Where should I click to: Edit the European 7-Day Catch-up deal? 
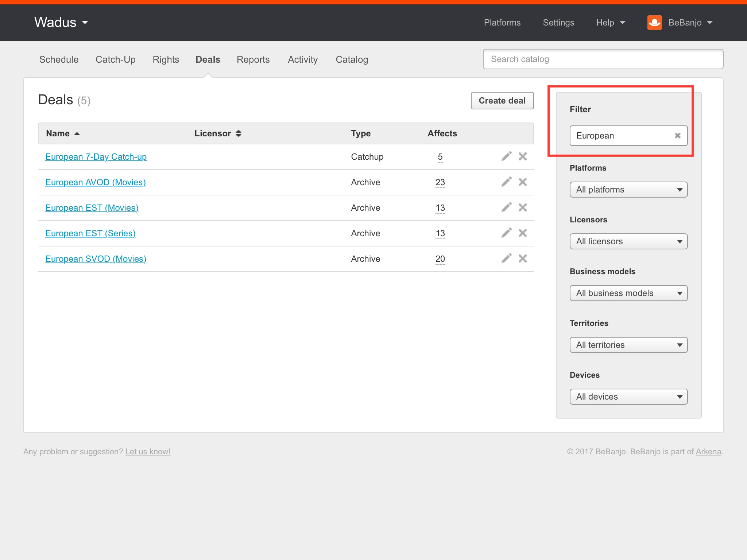(506, 156)
